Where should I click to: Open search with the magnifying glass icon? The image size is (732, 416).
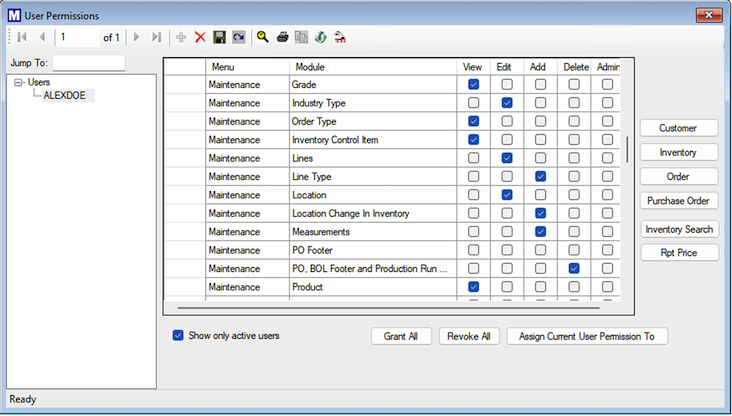(263, 37)
